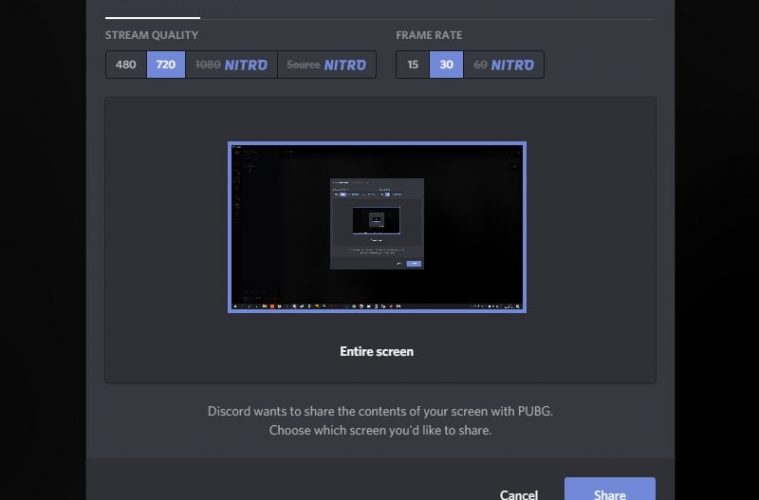Image resolution: width=759 pixels, height=500 pixels.
Task: Select 480 stream quality
Action: point(126,64)
